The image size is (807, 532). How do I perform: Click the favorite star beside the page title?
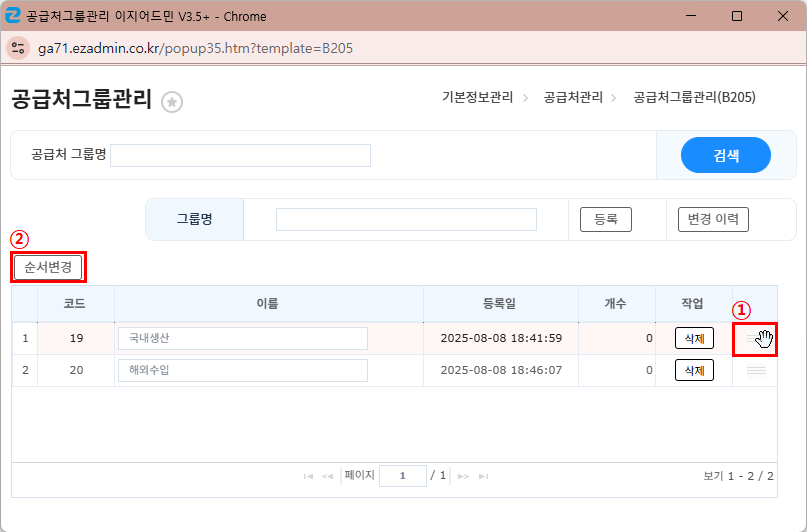[x=172, y=102]
